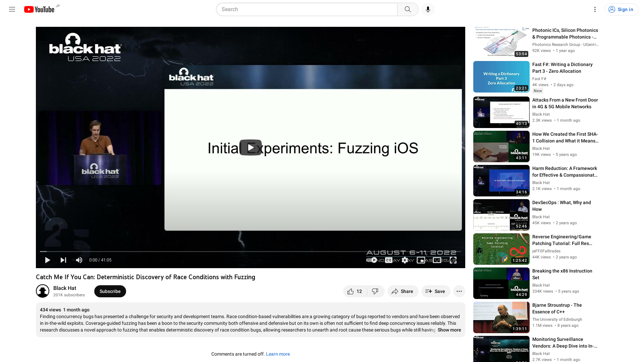Click Learn more about comments being off
644x362 pixels.
click(x=278, y=354)
